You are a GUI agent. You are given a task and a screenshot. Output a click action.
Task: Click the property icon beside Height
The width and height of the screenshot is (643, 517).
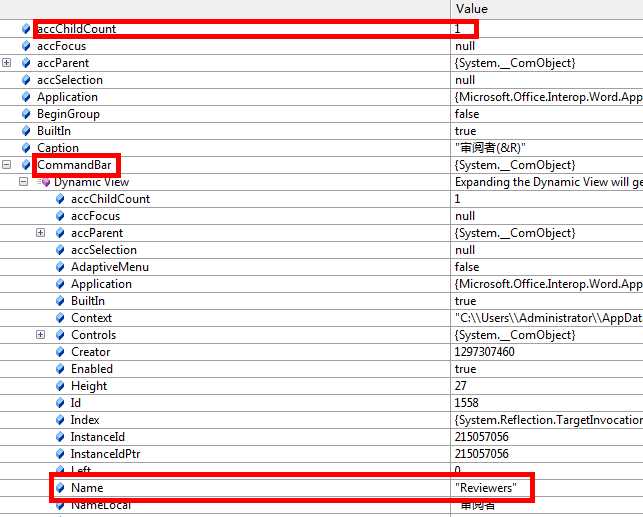tap(60, 386)
